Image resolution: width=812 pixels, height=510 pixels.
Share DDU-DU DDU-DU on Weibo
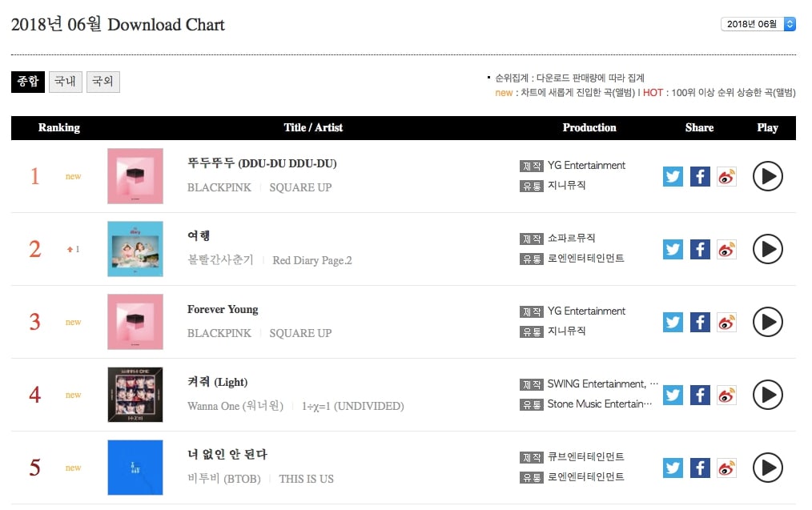(726, 176)
